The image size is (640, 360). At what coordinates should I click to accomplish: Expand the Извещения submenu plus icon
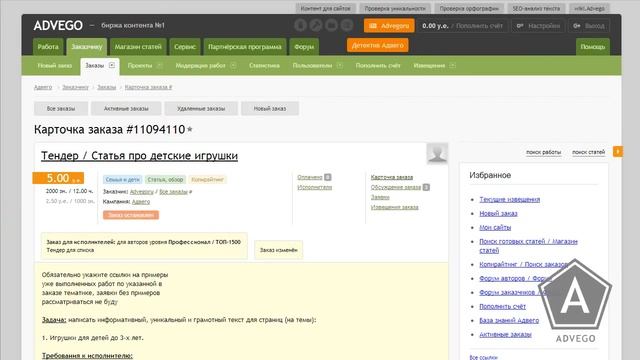pyautogui.click(x=452, y=65)
